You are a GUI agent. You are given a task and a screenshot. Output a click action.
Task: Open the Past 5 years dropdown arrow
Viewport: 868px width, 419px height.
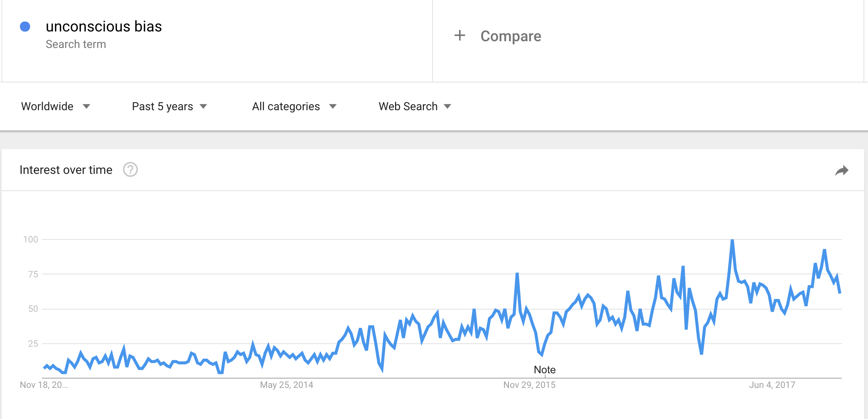[x=203, y=106]
